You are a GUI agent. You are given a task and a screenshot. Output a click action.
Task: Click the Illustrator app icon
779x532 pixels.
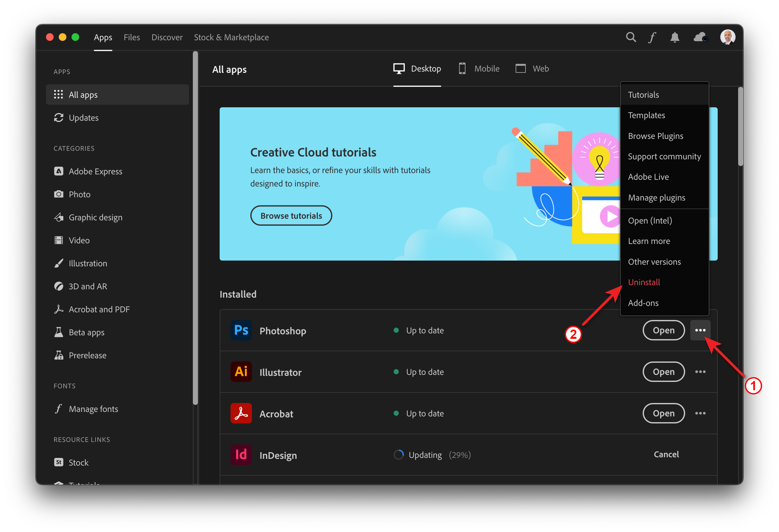241,372
